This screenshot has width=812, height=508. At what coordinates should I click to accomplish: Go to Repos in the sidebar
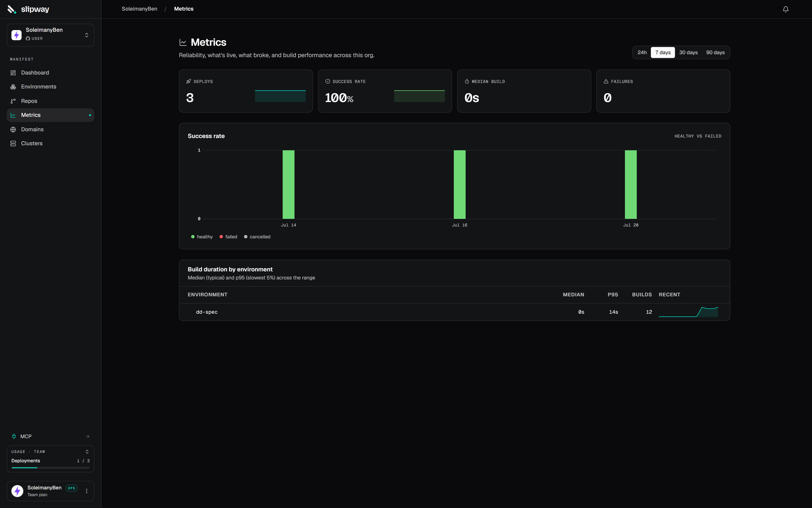[x=50, y=101]
